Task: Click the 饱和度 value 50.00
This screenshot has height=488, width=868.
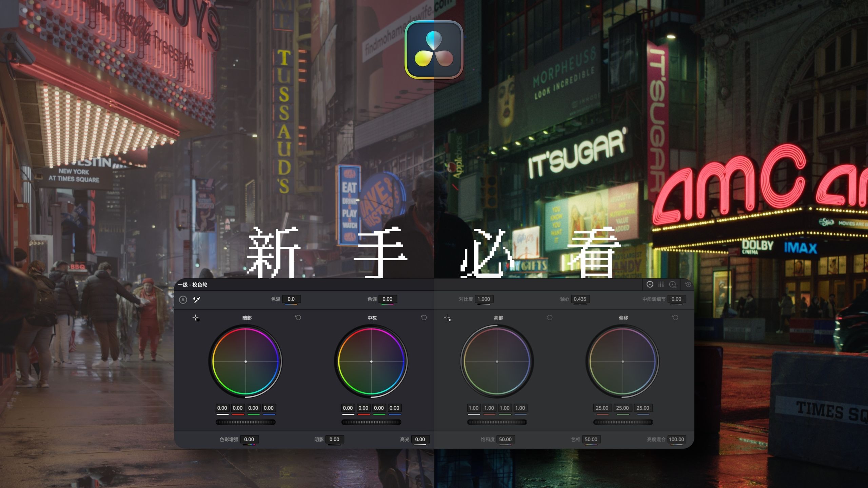Action: tap(505, 439)
